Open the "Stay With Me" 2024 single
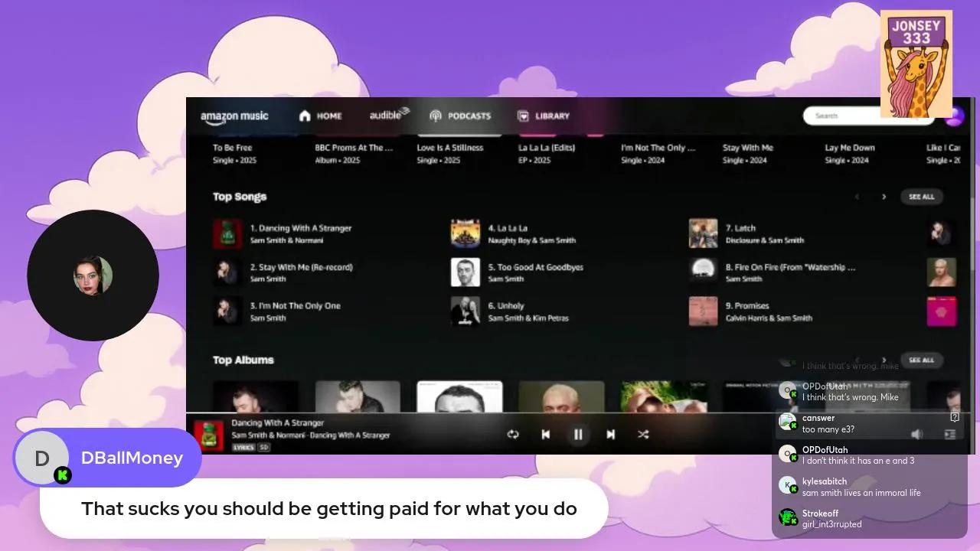The width and height of the screenshot is (980, 551). tap(748, 148)
